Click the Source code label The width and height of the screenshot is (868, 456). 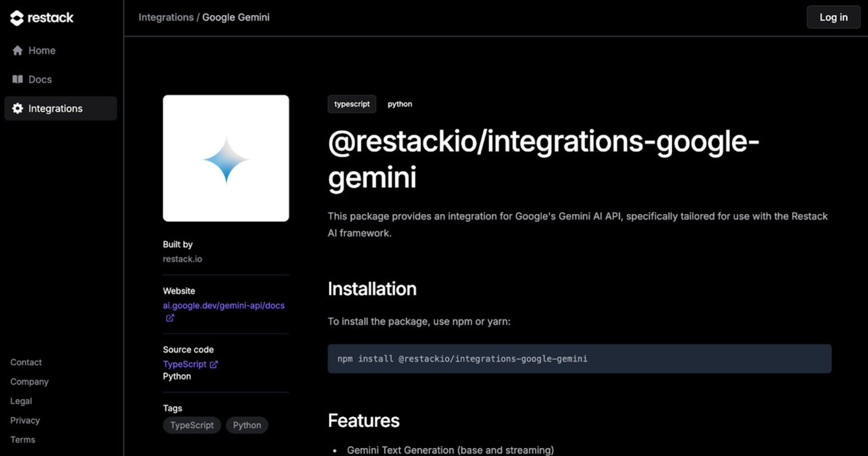coord(188,350)
